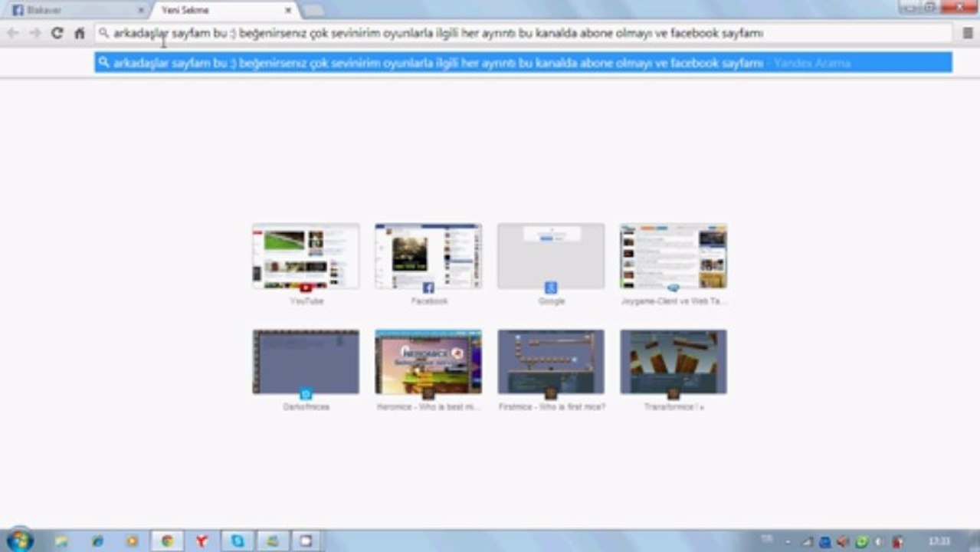Navigate forward with the right arrow

point(34,33)
